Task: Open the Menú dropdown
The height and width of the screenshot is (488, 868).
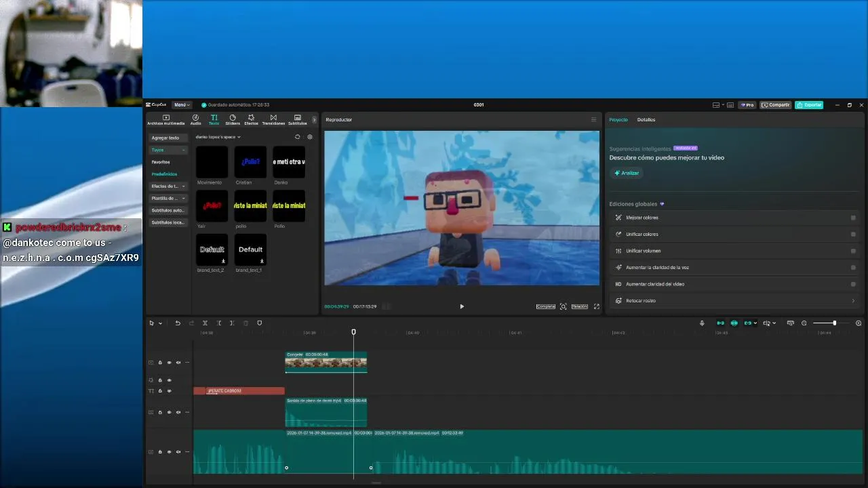Action: 182,105
